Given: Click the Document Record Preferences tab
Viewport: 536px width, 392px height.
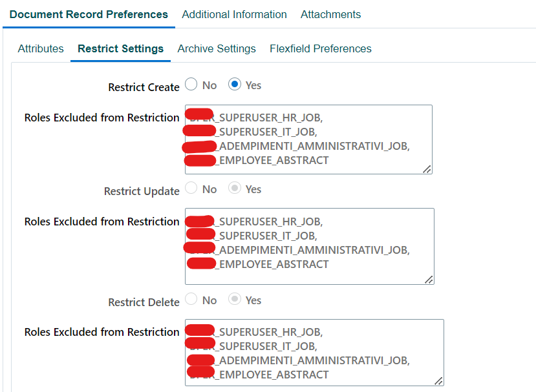Looking at the screenshot, I should (89, 14).
